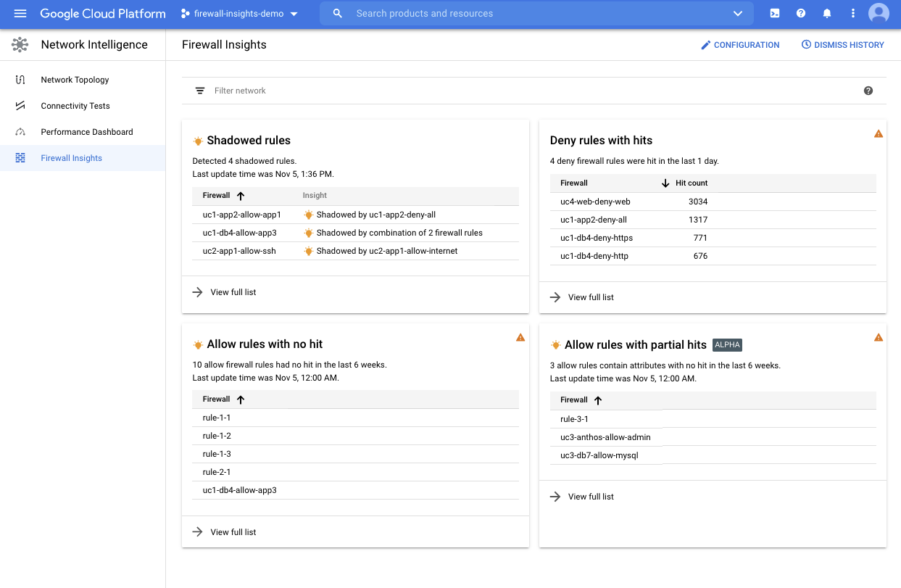Screen dimensions: 901x588
Task: Open the Help question mark in top bar
Action: tap(801, 14)
